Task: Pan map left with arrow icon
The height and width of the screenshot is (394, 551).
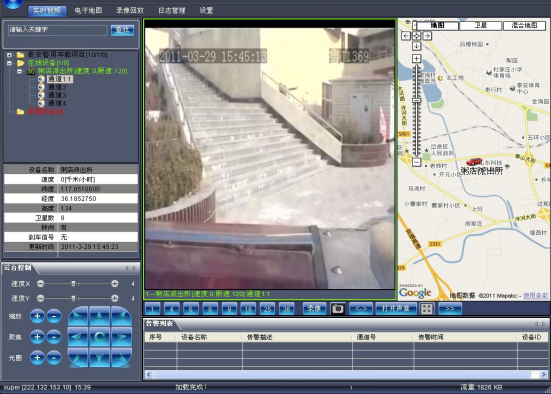Action: 406,36
